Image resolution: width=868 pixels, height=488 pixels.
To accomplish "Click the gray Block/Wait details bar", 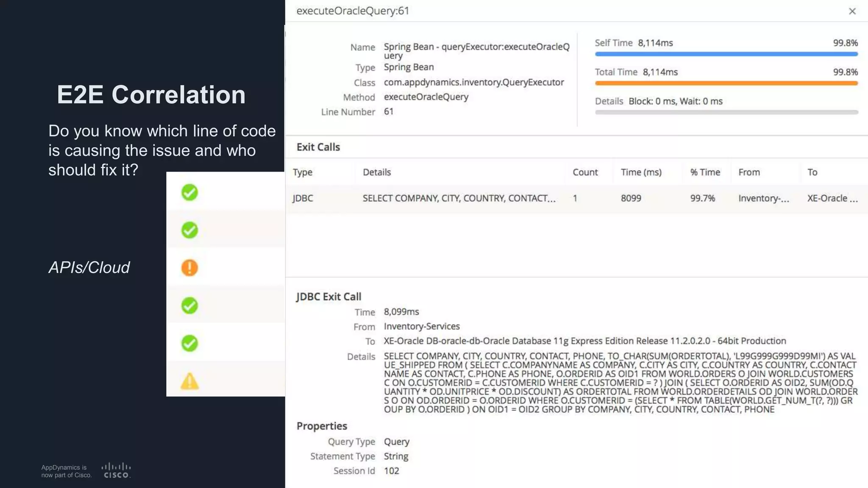I will pyautogui.click(x=726, y=112).
